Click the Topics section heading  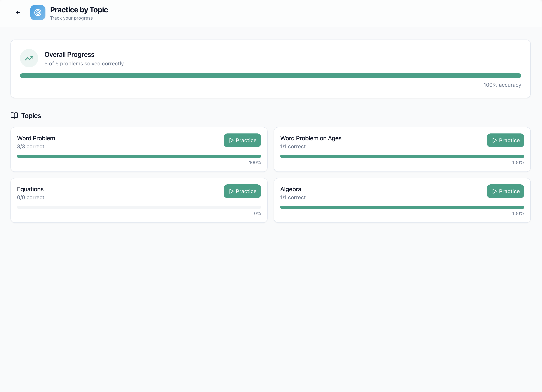(x=31, y=116)
